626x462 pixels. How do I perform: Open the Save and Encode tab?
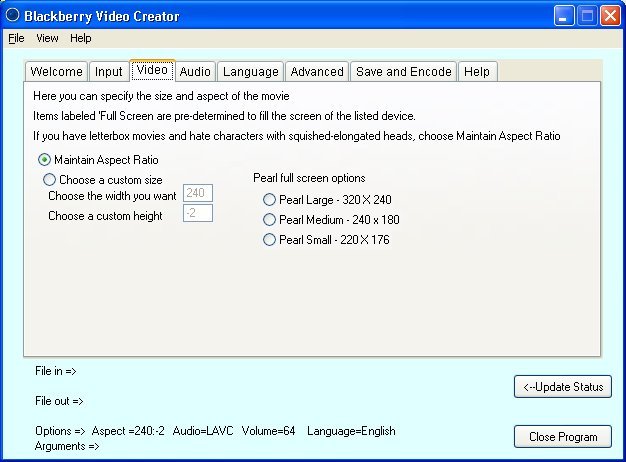point(404,71)
